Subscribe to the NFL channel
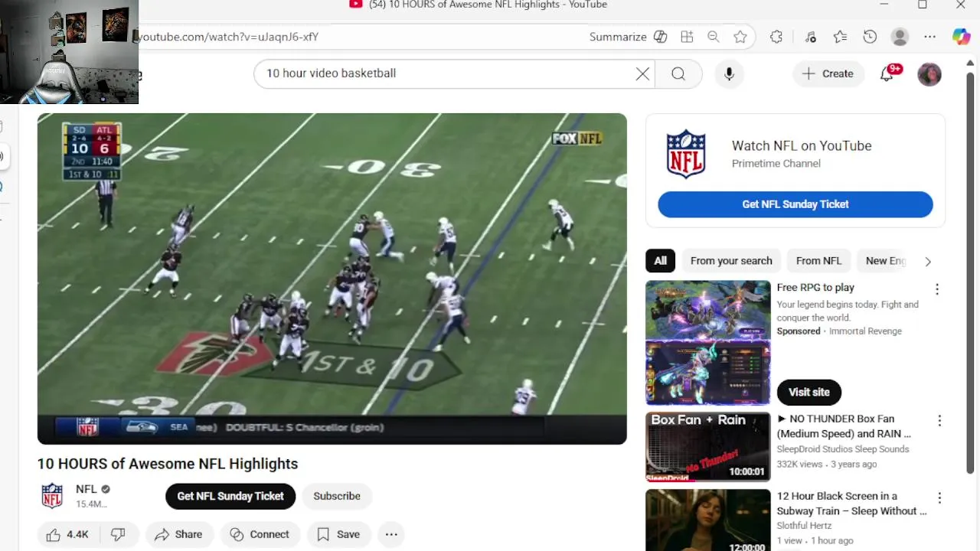980x551 pixels. click(x=337, y=496)
